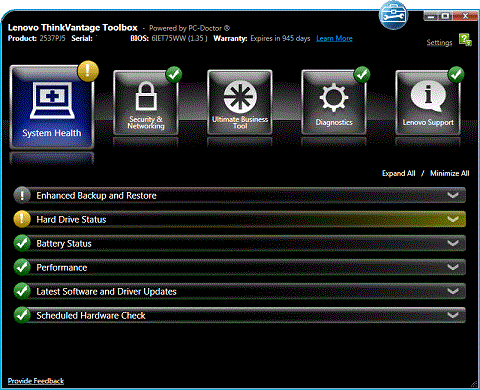Click the green check badge on Lenovo Support

[456, 74]
